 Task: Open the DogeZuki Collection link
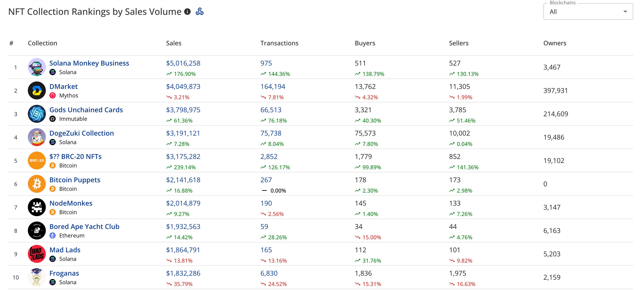point(82,133)
